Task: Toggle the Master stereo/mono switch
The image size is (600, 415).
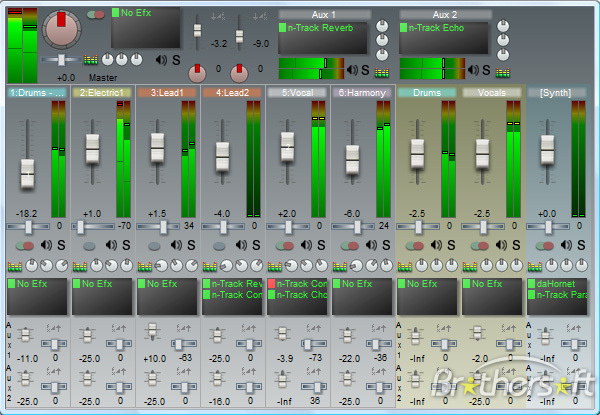Action: [x=96, y=15]
